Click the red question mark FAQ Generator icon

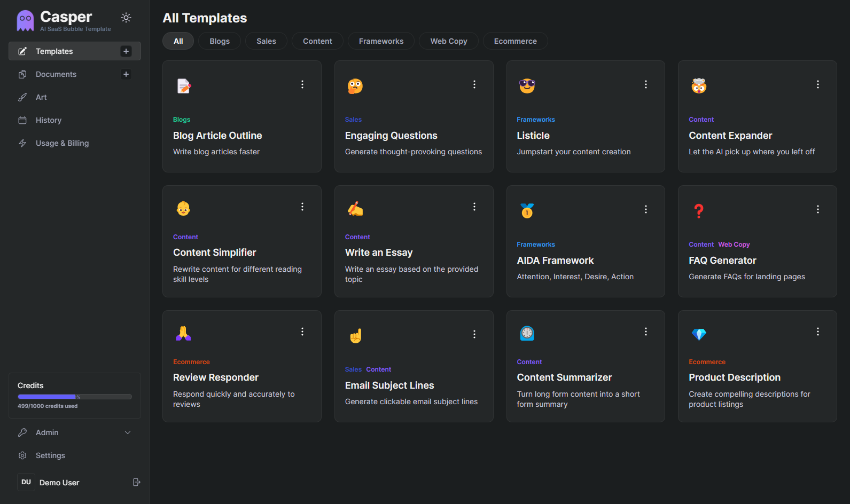(699, 211)
